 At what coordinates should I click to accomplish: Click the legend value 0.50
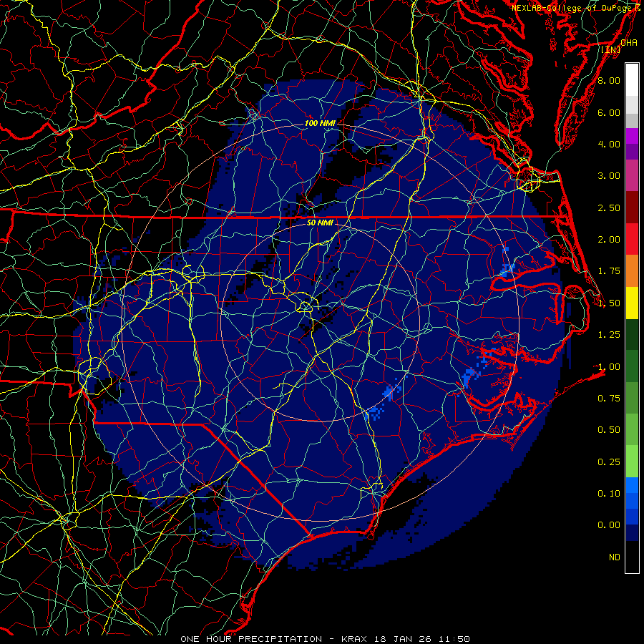[609, 430]
